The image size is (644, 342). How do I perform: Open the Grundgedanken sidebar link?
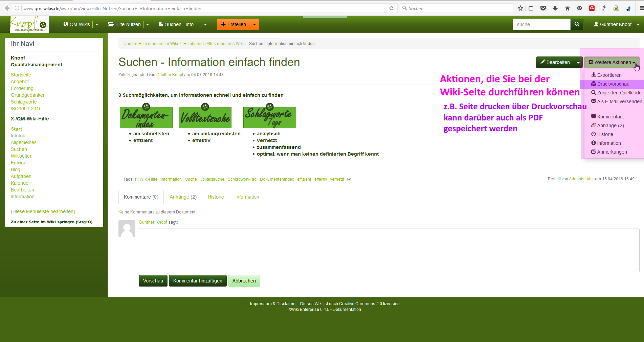[x=28, y=95]
